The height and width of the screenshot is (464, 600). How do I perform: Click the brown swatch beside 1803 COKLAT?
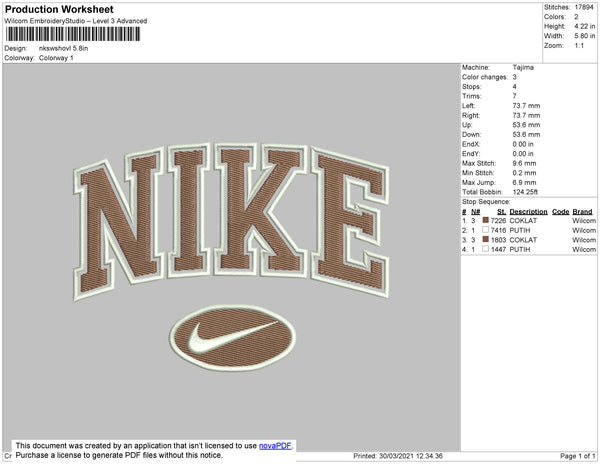click(486, 239)
